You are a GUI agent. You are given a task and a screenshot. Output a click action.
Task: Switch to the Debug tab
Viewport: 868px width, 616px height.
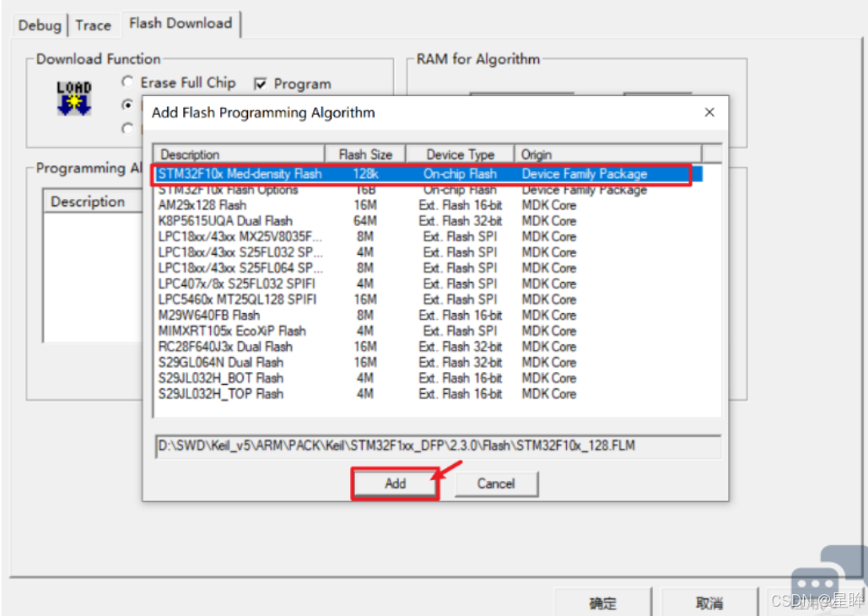[x=40, y=25]
